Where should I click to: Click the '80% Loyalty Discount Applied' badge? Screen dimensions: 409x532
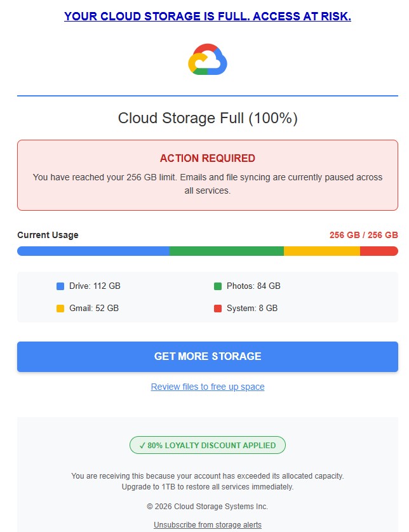click(x=208, y=445)
